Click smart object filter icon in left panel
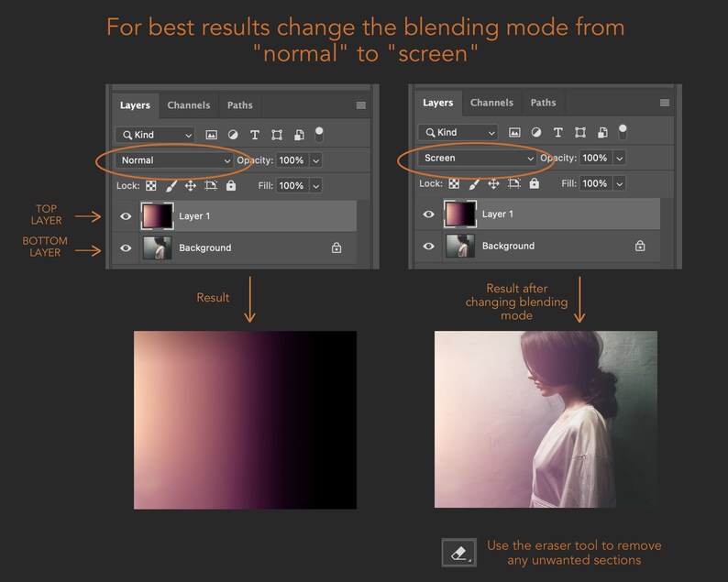This screenshot has height=582, width=728. (x=299, y=135)
